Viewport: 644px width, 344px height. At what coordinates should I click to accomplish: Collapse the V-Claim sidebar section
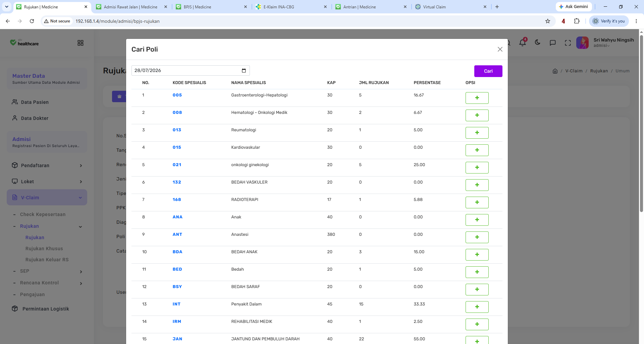[47, 198]
